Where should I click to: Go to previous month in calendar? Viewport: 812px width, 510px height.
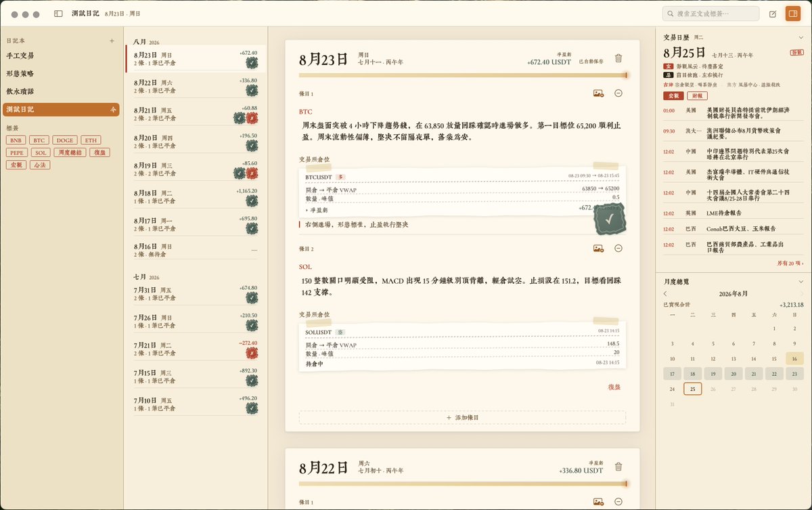pyautogui.click(x=665, y=293)
